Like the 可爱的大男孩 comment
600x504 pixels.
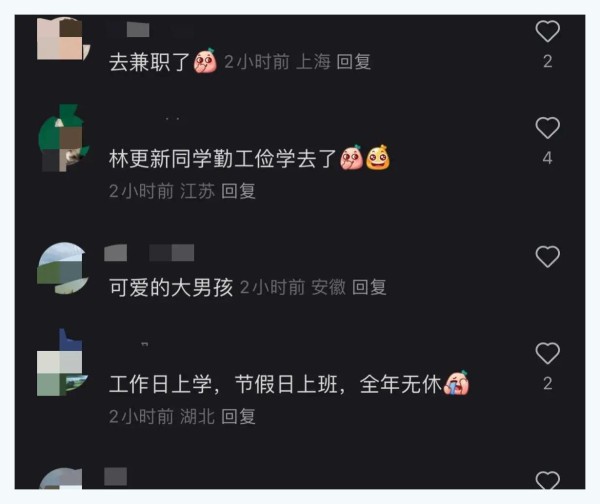tap(548, 256)
